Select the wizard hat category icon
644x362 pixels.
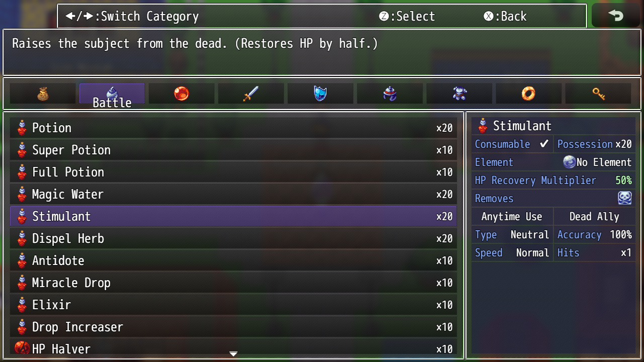pos(390,94)
